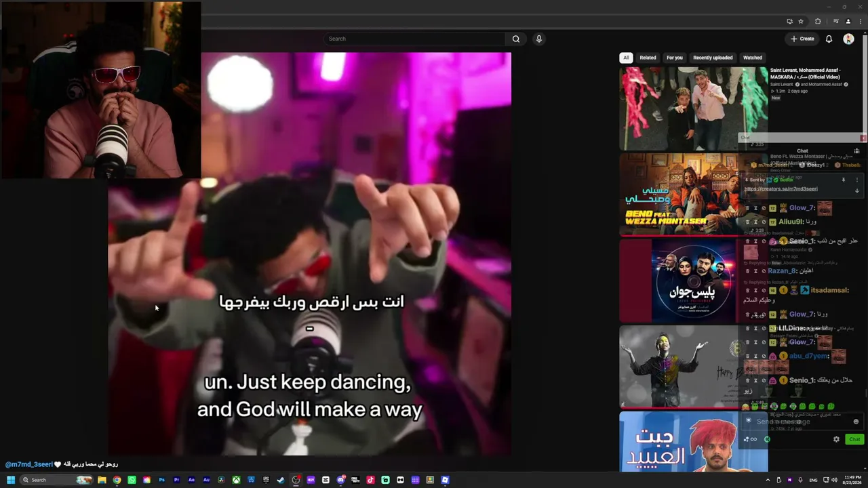Click username itsadamsal in chat
The width and height of the screenshot is (868, 488).
click(830, 290)
